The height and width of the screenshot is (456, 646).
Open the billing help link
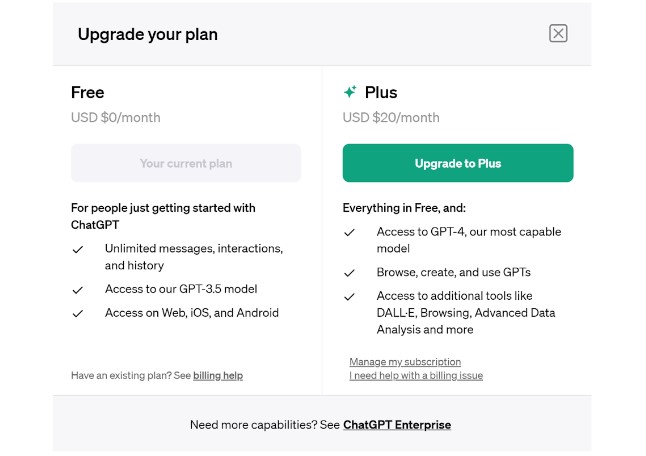coord(218,376)
